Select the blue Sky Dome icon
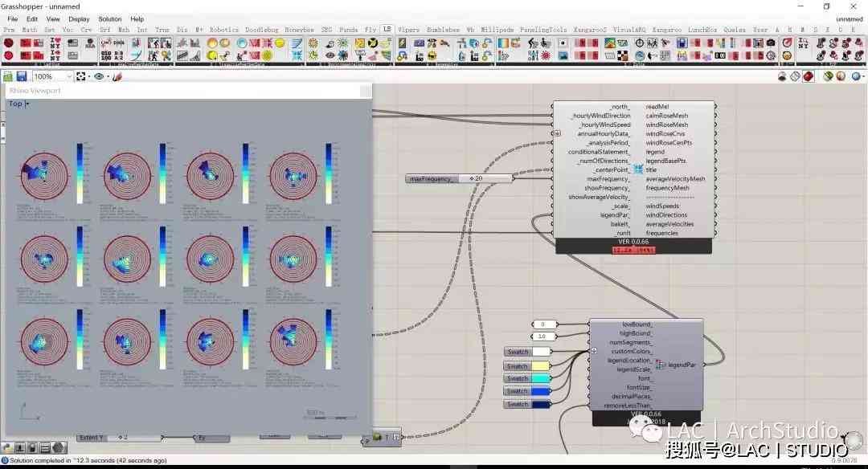 point(242,43)
